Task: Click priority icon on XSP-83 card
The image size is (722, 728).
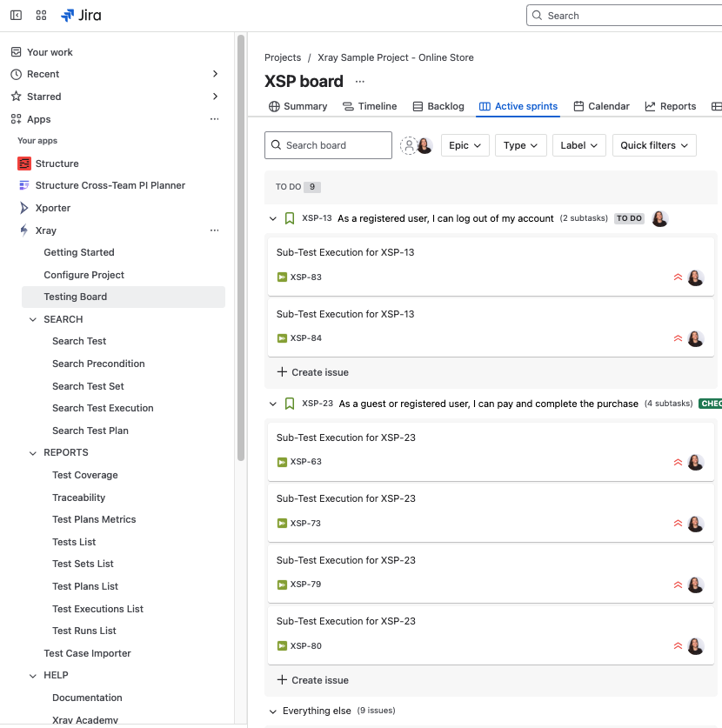Action: [678, 277]
